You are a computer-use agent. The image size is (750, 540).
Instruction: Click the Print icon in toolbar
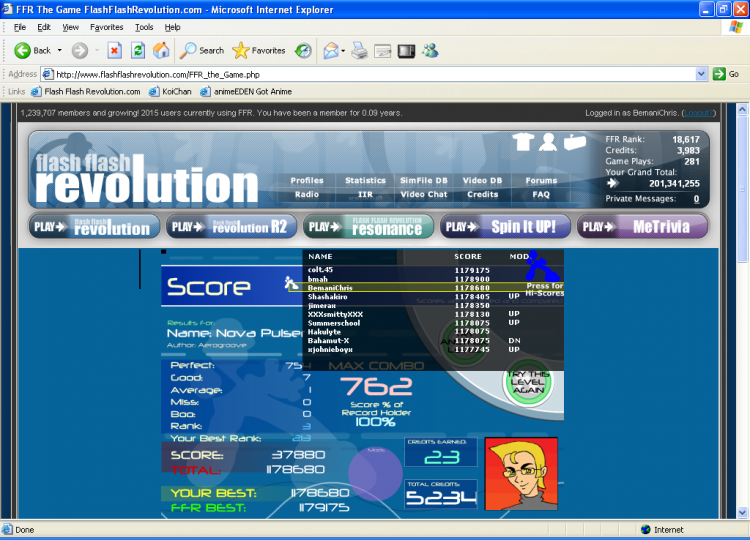pyautogui.click(x=360, y=50)
